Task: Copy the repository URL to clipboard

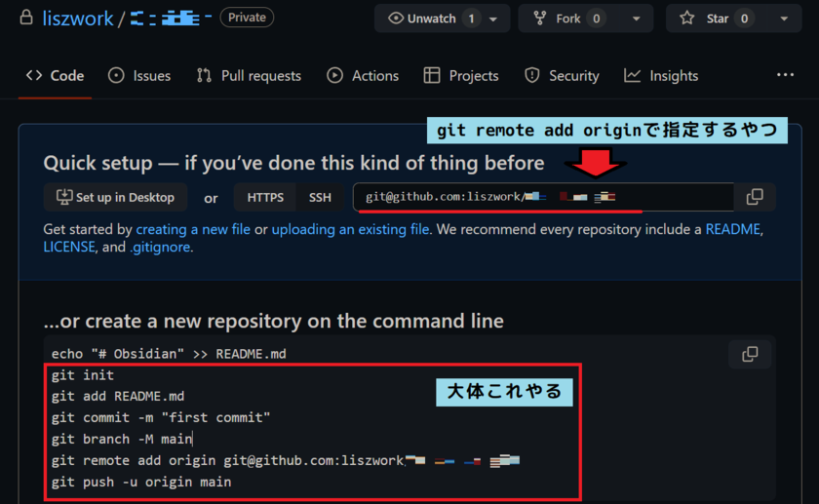Action: click(755, 197)
